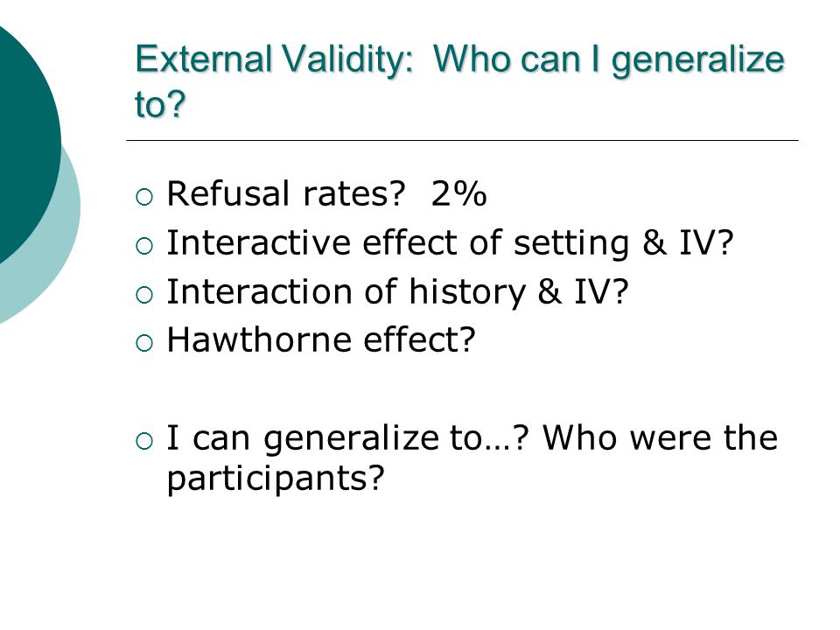This screenshot has height=630, width=840.
Task: Click the '2%' value in first bullet
Action: (x=458, y=193)
